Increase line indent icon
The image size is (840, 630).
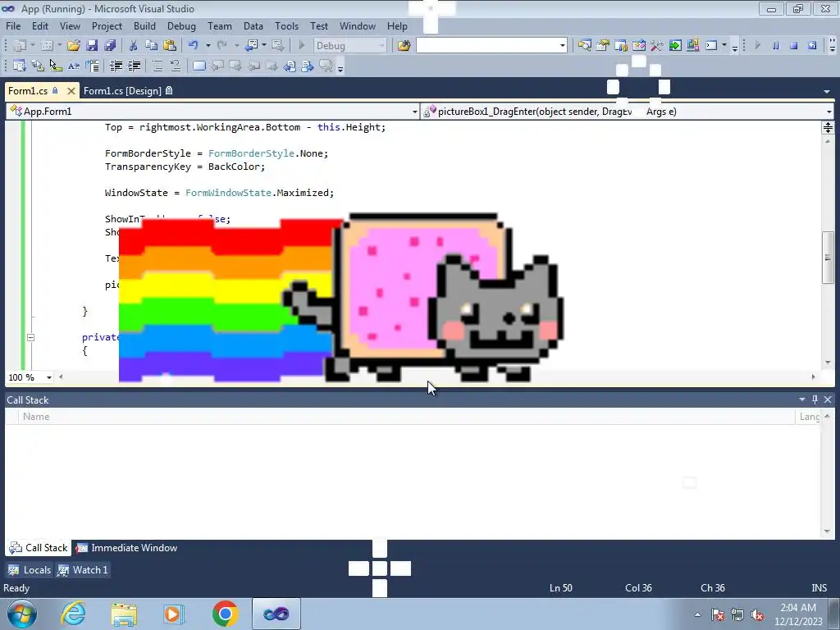click(135, 66)
